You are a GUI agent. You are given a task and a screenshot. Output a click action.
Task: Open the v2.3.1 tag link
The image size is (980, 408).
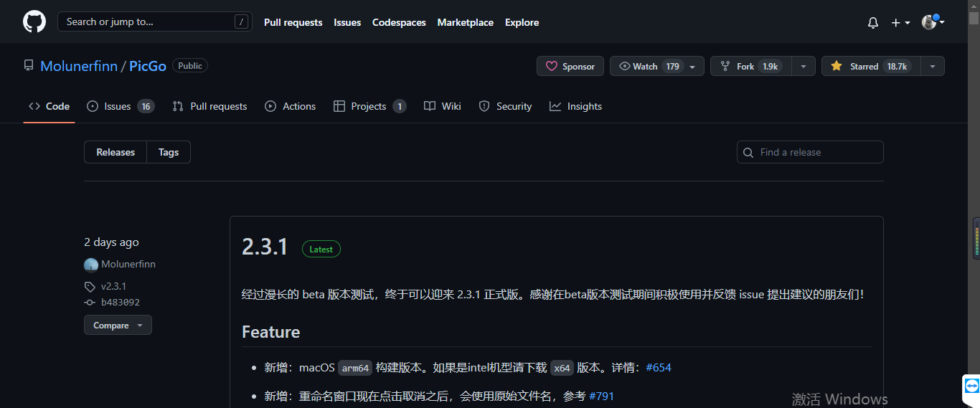(113, 286)
